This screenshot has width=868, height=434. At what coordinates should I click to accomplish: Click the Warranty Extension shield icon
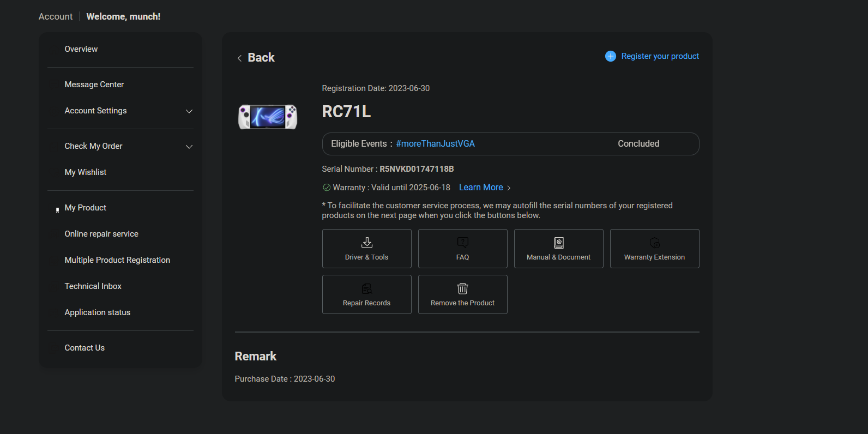click(x=655, y=242)
